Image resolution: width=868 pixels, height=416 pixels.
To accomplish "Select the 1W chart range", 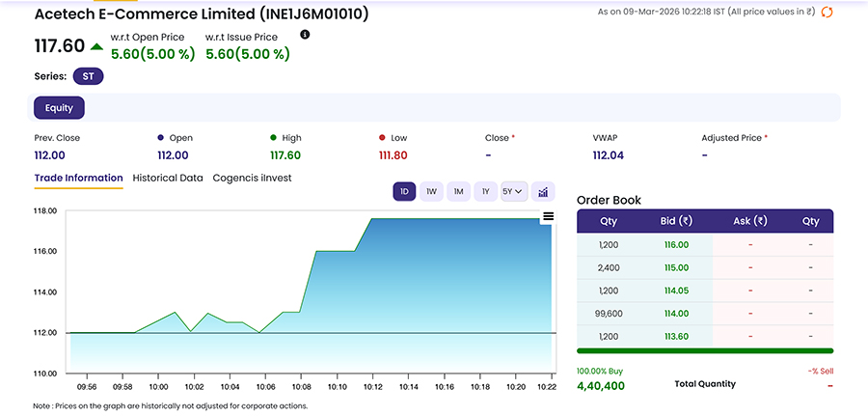I will pos(431,192).
